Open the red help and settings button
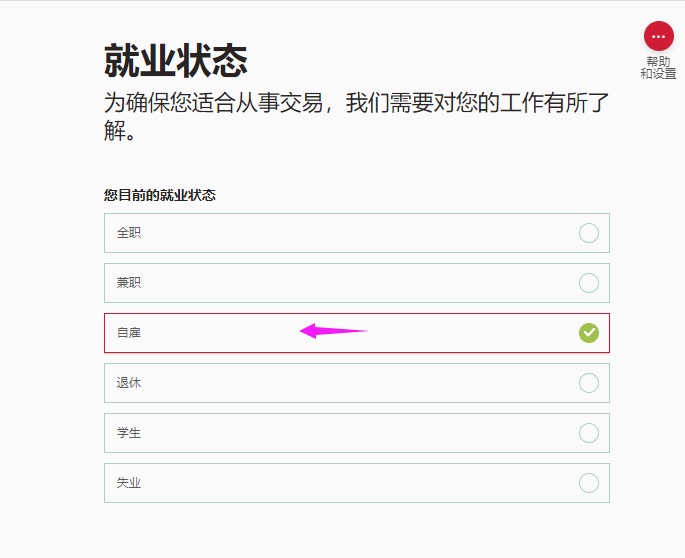The width and height of the screenshot is (685, 558). click(658, 36)
